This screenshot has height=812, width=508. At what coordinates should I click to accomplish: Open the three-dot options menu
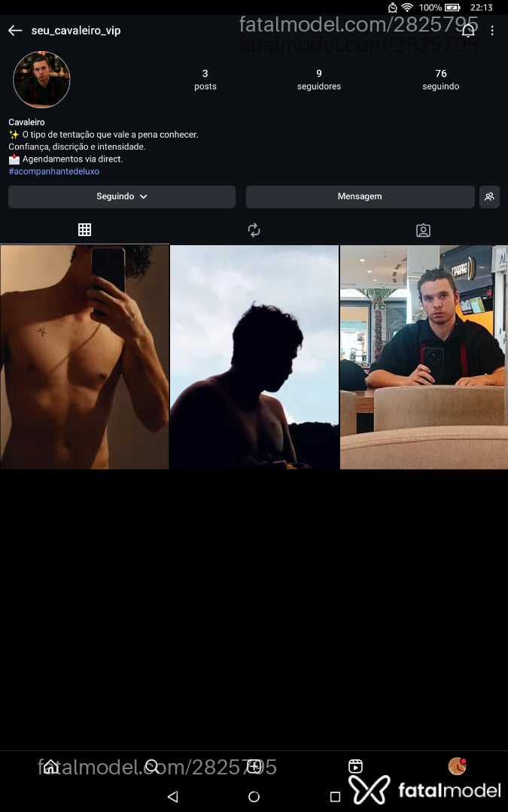click(x=492, y=31)
